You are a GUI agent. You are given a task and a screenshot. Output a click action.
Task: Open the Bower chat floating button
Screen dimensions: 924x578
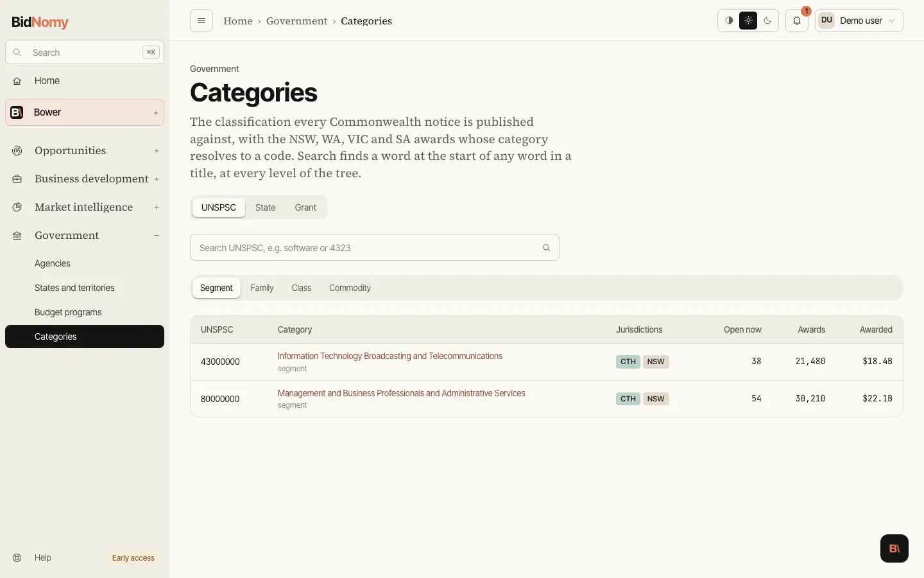point(894,548)
